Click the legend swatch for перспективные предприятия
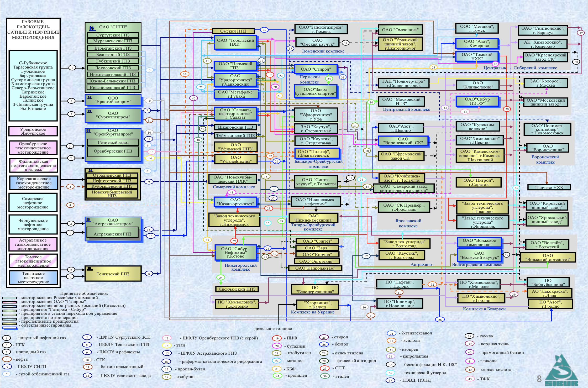The width and height of the screenshot is (588, 388). click(x=9, y=323)
